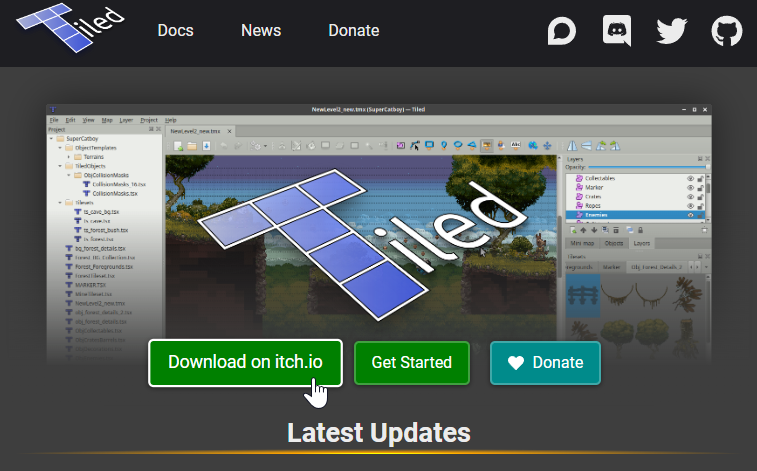This screenshot has width=757, height=471.
Task: Select the Insert Rectangle object tool
Action: [x=429, y=145]
